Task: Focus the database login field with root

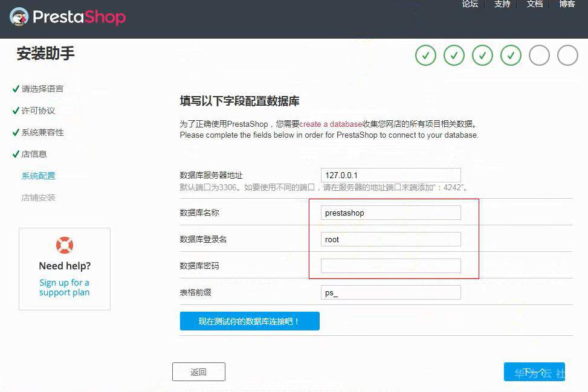Action: click(x=391, y=239)
